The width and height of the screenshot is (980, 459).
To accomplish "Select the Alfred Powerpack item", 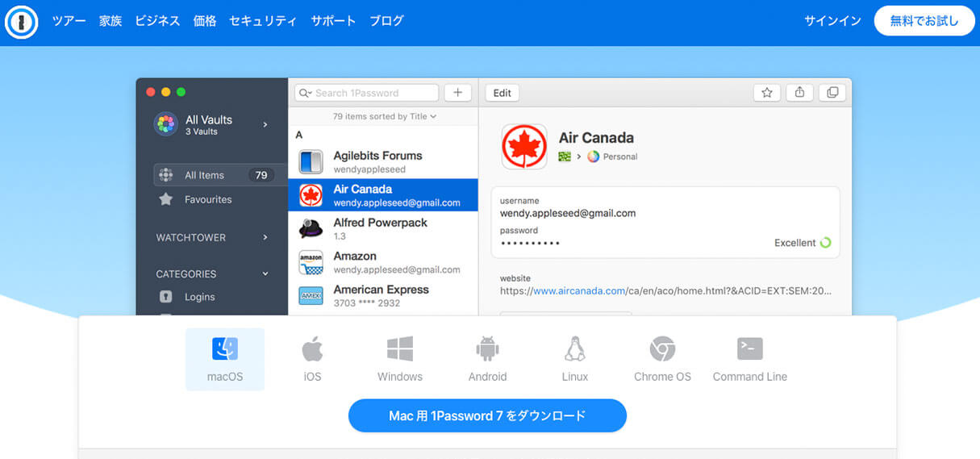I will click(383, 228).
